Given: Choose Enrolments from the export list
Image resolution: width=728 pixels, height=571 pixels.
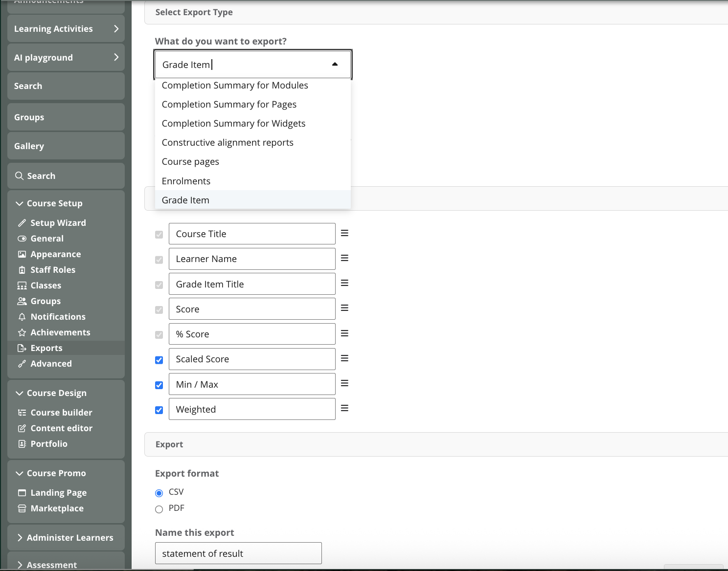Looking at the screenshot, I should (x=186, y=181).
